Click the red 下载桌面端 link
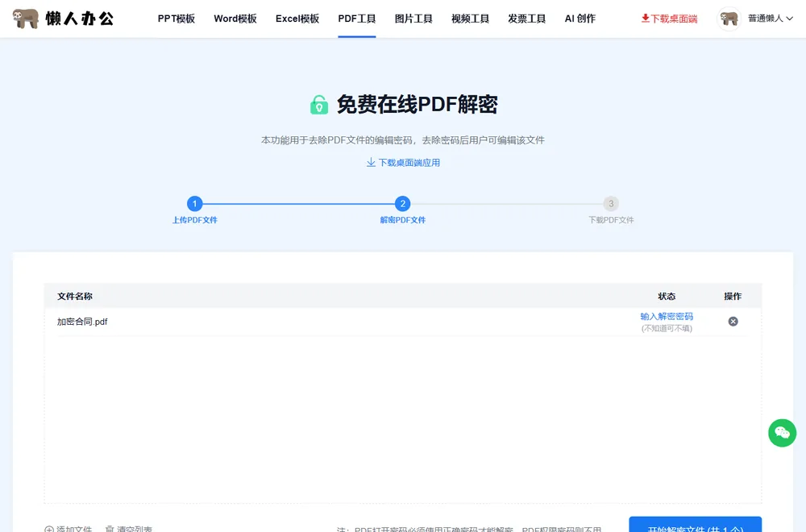This screenshot has height=532, width=806. coord(669,19)
